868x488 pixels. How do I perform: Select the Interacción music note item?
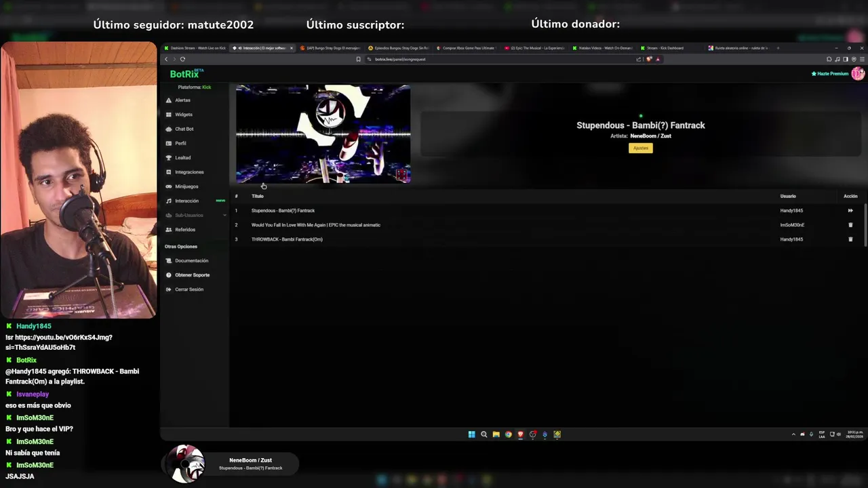point(186,201)
